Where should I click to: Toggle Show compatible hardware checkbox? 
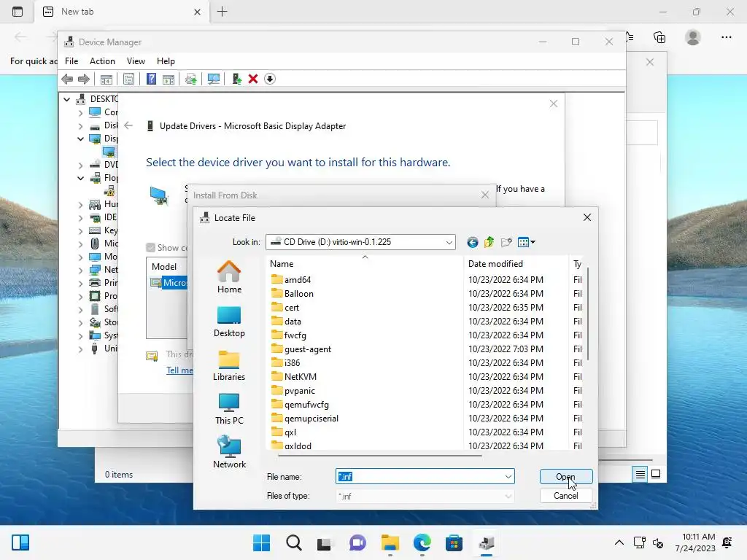150,248
